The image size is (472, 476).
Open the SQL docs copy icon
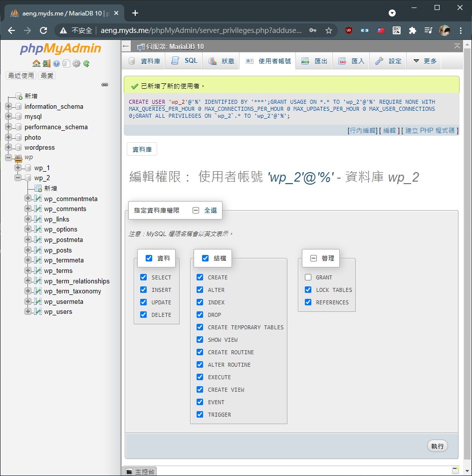click(x=66, y=63)
